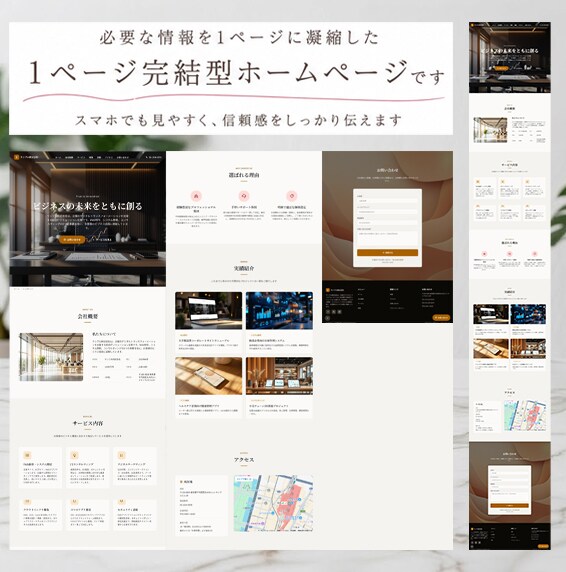Open the サービス item in header navigation
Viewport: 566px width, 572px height.
[81, 158]
